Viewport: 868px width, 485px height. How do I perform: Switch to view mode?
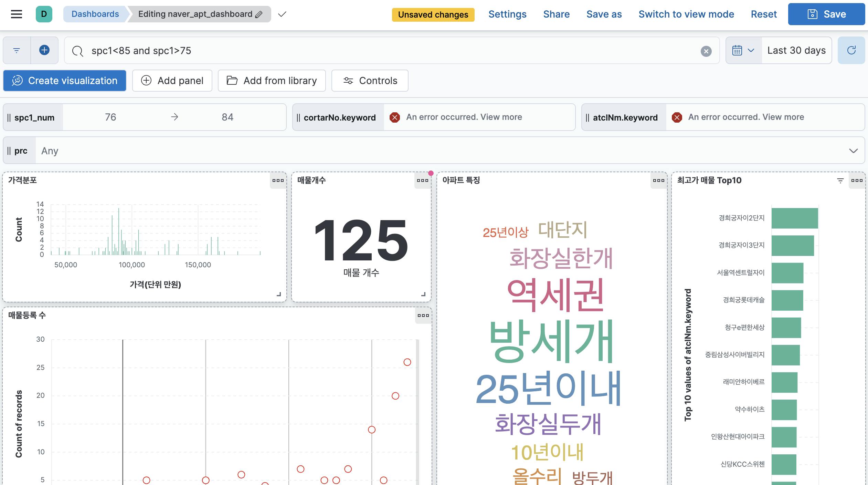click(x=686, y=14)
